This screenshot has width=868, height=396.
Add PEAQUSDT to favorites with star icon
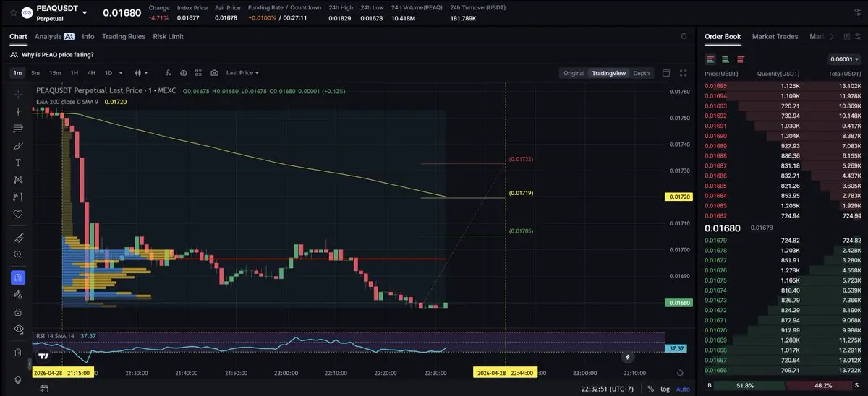tap(13, 13)
